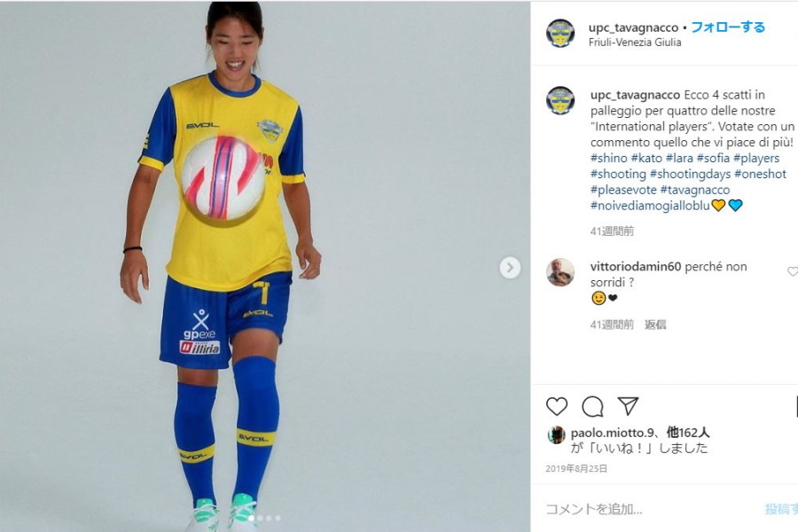Advance to next photo with arrow
The width and height of the screenshot is (798, 532).
point(510,268)
